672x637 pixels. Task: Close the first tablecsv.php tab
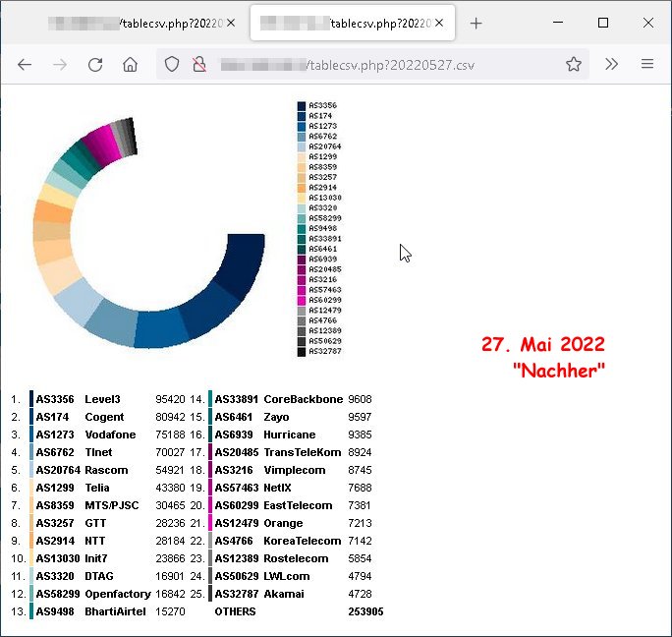point(231,23)
